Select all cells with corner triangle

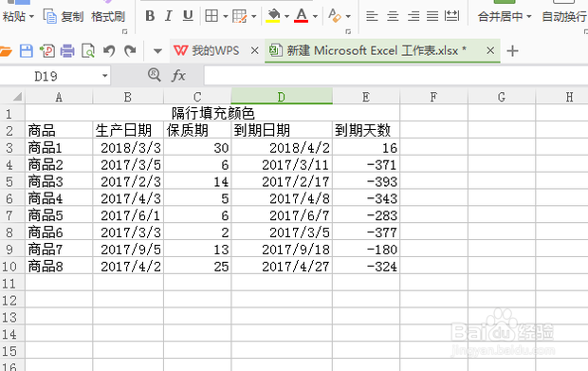17,97
